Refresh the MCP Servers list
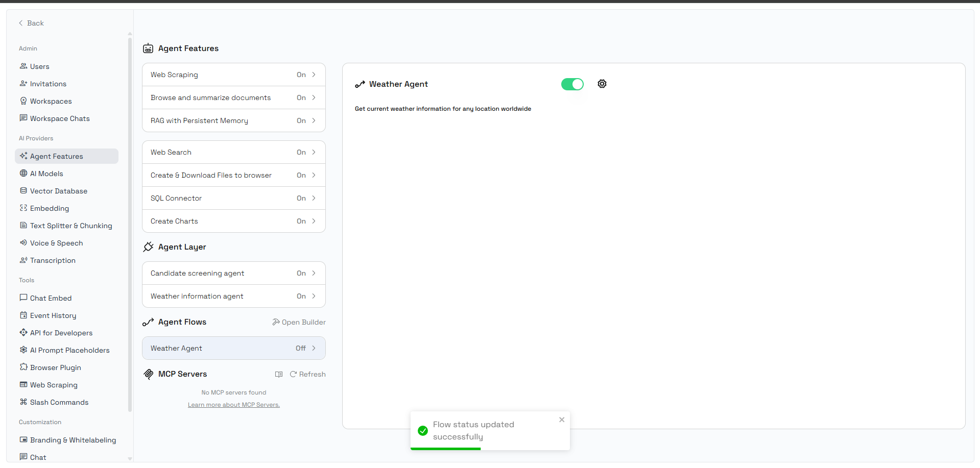980x468 pixels. 307,374
